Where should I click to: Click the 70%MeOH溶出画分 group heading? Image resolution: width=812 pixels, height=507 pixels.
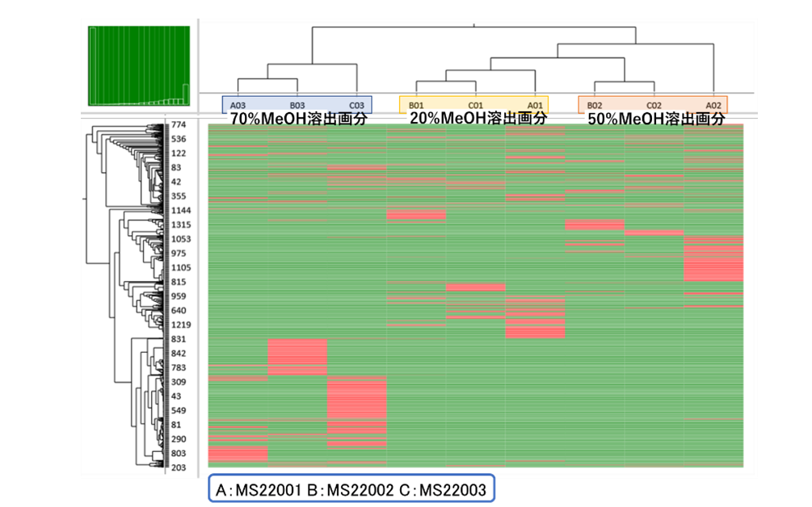pos(299,119)
